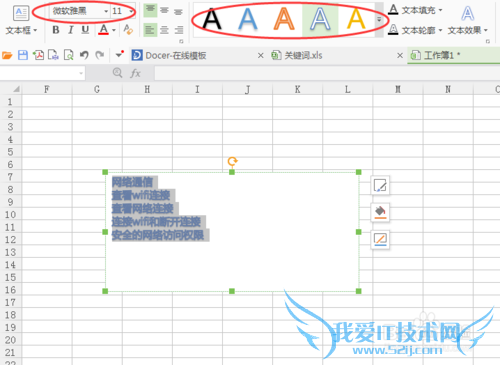Screen dimensions: 500x365
Task: Click the redo arrow
Action: pos(99,55)
